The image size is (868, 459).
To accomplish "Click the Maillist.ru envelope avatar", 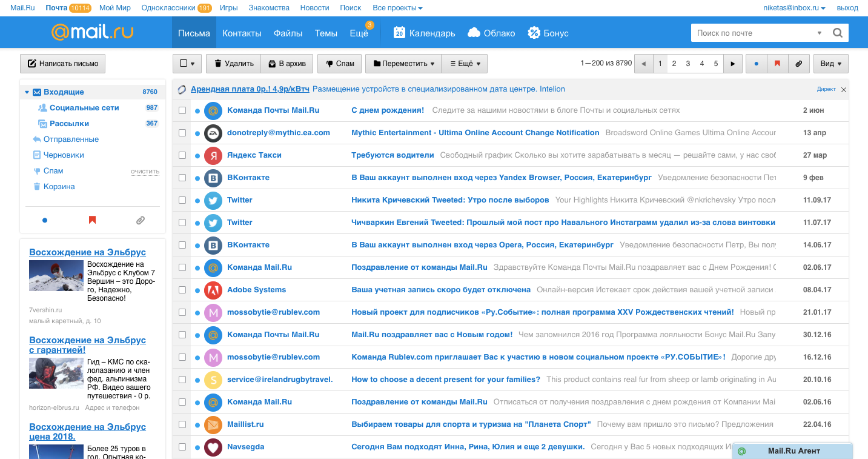I will coord(213,424).
